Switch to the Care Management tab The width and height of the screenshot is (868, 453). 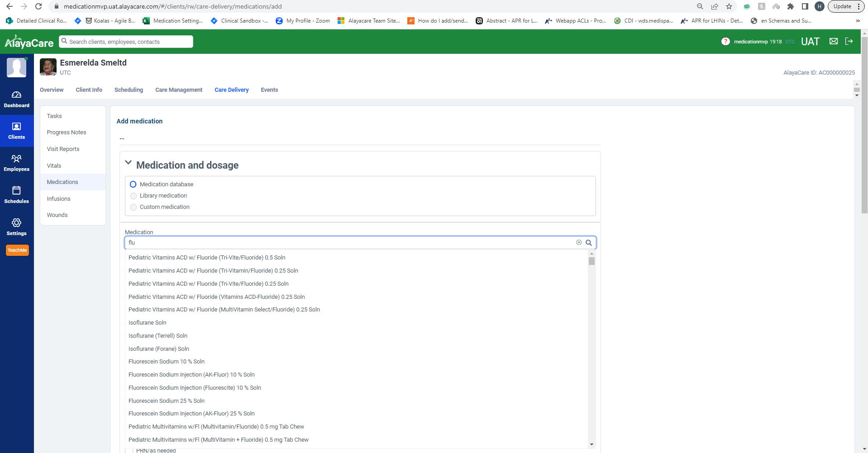coord(179,90)
